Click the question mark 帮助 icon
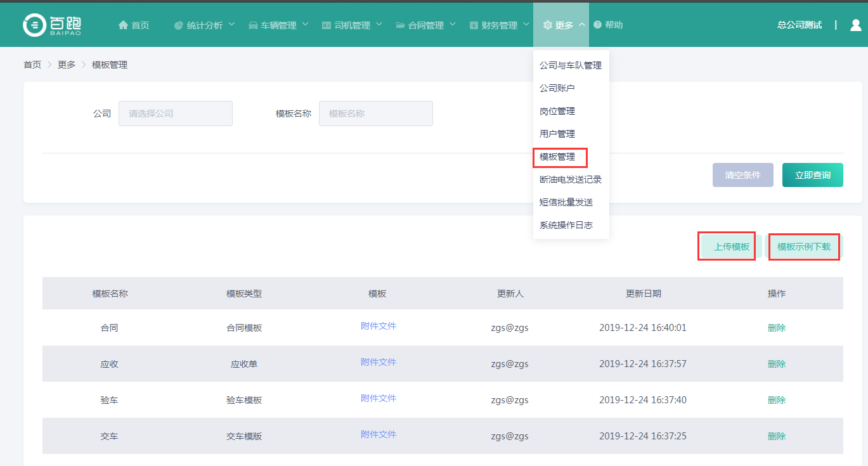This screenshot has height=466, width=868. click(597, 25)
